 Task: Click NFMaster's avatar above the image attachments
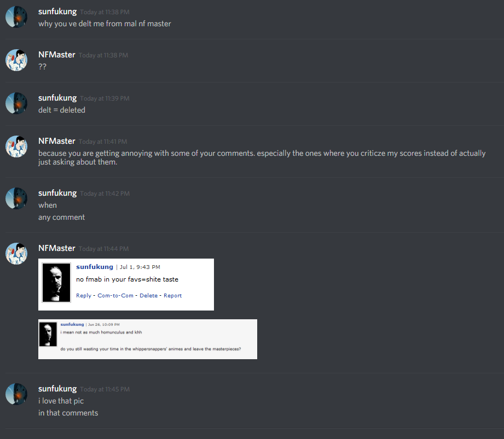[16, 254]
